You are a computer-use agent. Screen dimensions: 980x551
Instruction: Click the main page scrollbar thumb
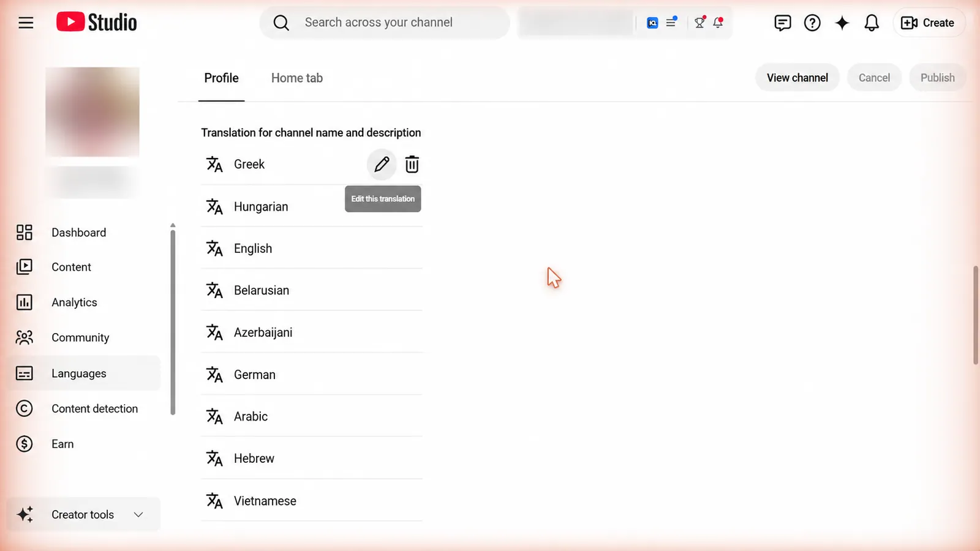(x=976, y=315)
